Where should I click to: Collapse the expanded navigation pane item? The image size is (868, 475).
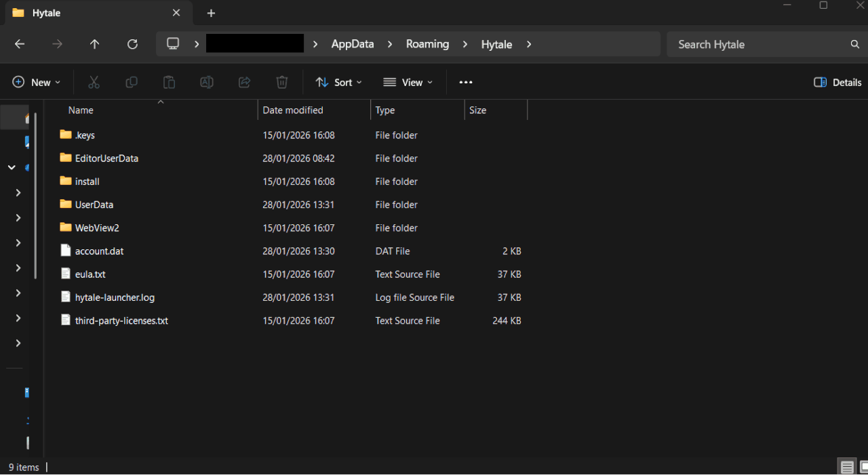pos(12,167)
